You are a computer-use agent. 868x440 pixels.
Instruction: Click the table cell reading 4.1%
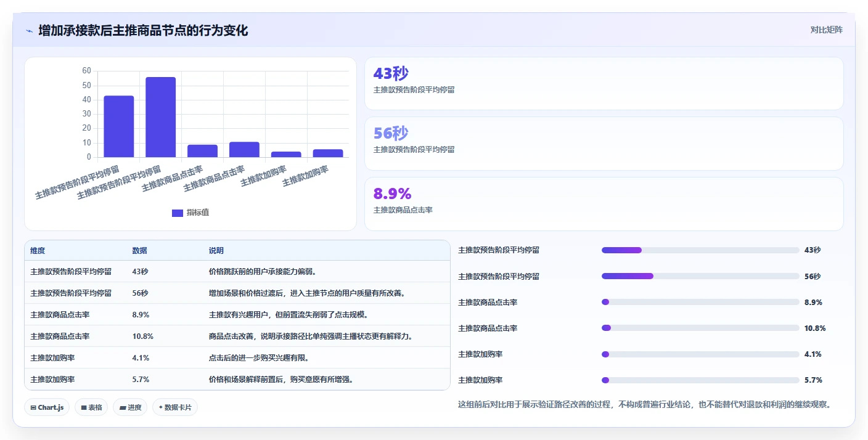(141, 358)
